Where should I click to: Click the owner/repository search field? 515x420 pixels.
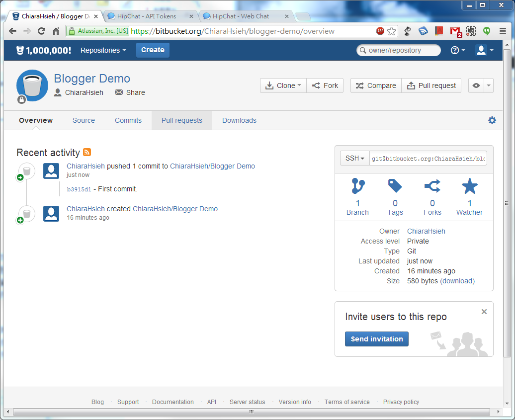click(x=398, y=50)
